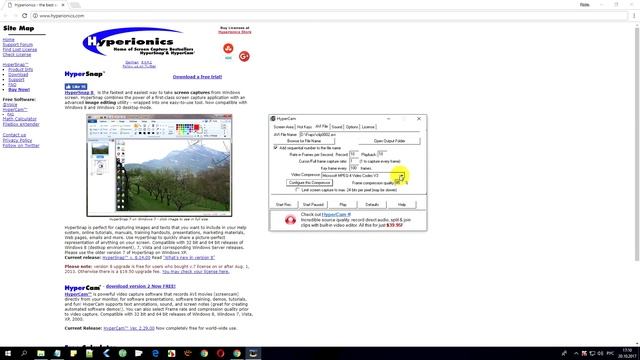Click the Buy Now link in sidebar
The image size is (640, 360).
click(x=19, y=89)
